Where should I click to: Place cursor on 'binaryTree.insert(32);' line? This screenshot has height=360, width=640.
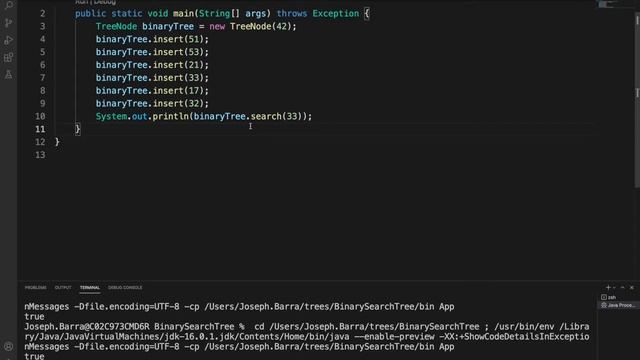[152, 104]
